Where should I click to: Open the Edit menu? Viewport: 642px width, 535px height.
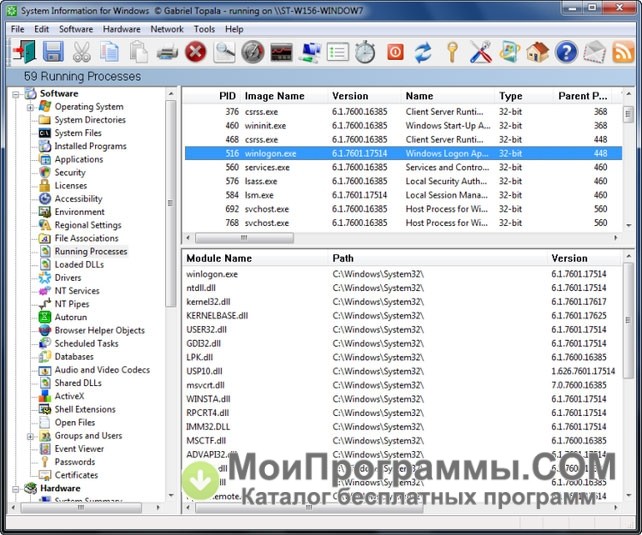(x=41, y=29)
